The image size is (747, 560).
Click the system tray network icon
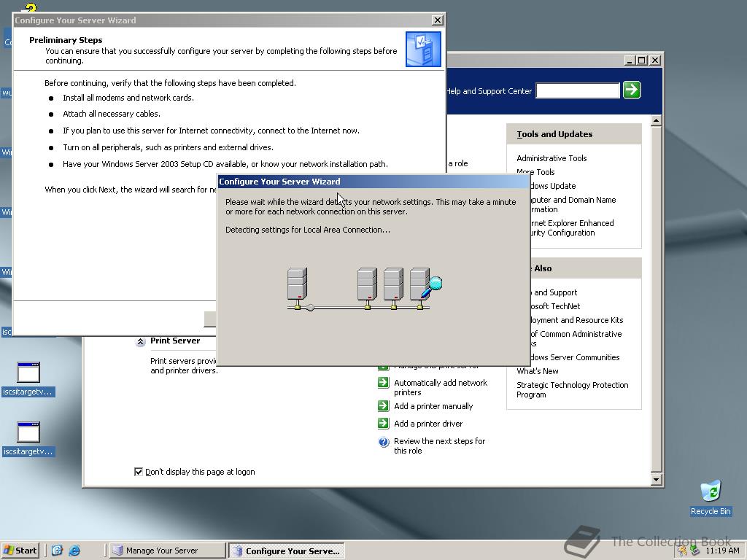(694, 551)
